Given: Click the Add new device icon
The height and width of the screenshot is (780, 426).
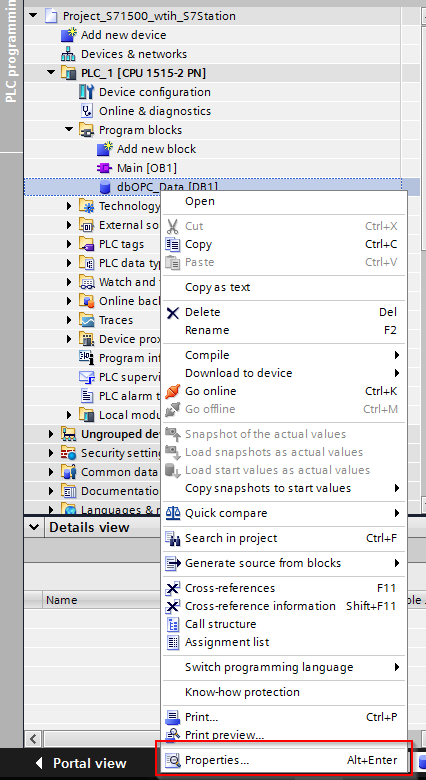Looking at the screenshot, I should (x=67, y=35).
